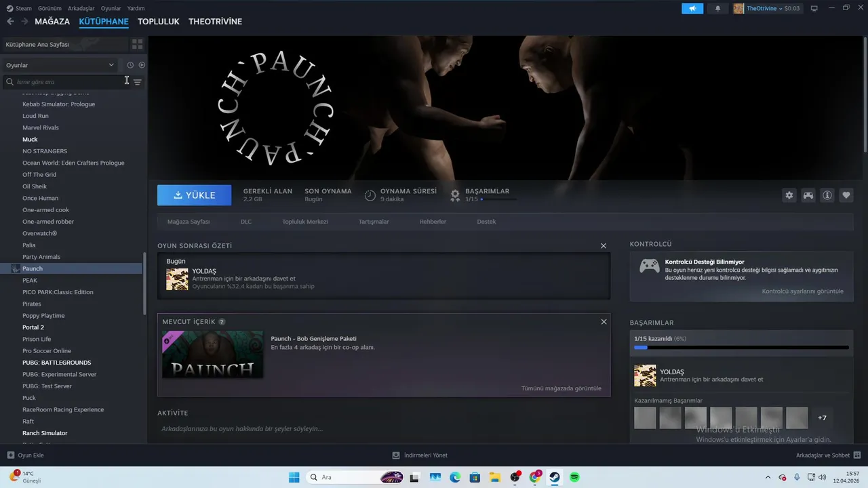Open Microsoft Edge from the taskbar

[455, 477]
